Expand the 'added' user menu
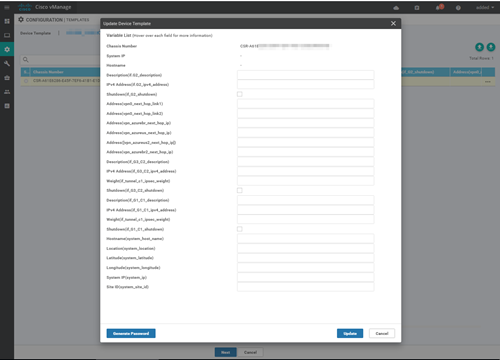Viewport: 500px width, 360px height. point(485,7)
